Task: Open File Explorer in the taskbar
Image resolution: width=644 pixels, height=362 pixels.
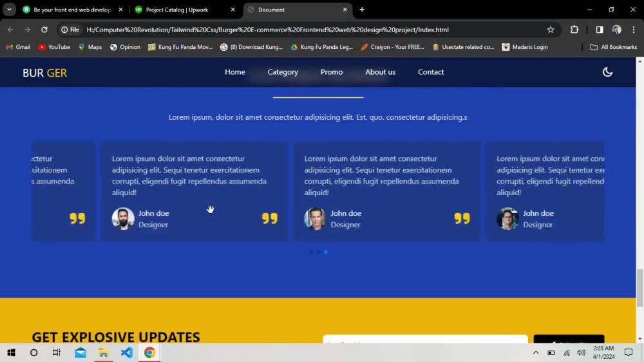Action: click(x=104, y=352)
